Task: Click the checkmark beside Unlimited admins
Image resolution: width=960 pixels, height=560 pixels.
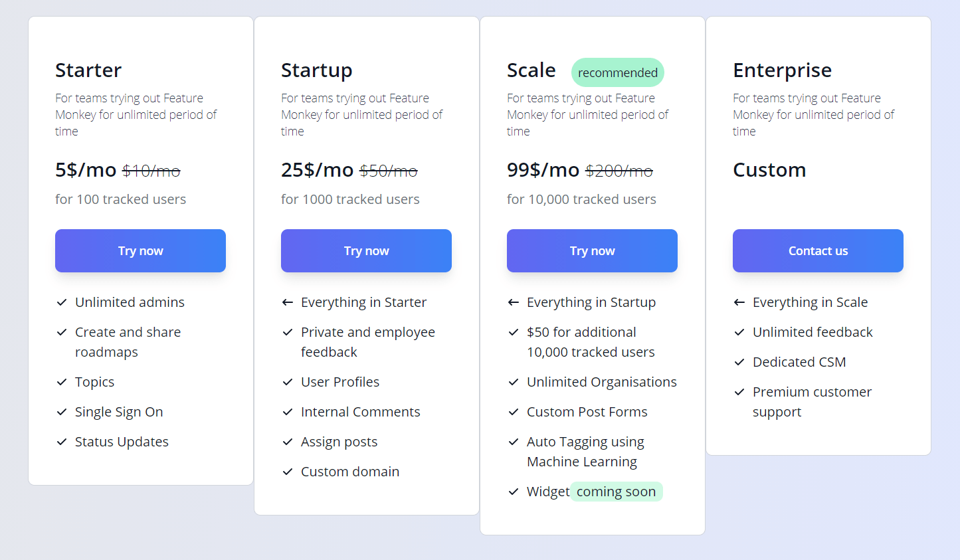Action: point(61,302)
